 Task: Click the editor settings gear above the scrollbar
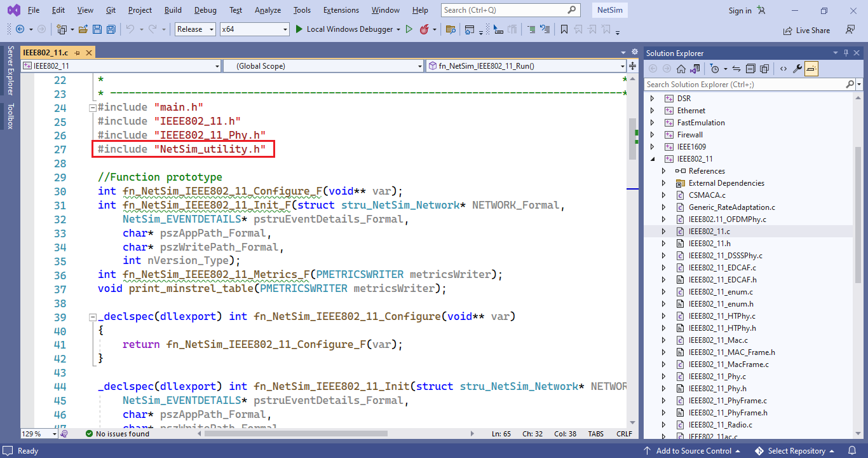[634, 52]
